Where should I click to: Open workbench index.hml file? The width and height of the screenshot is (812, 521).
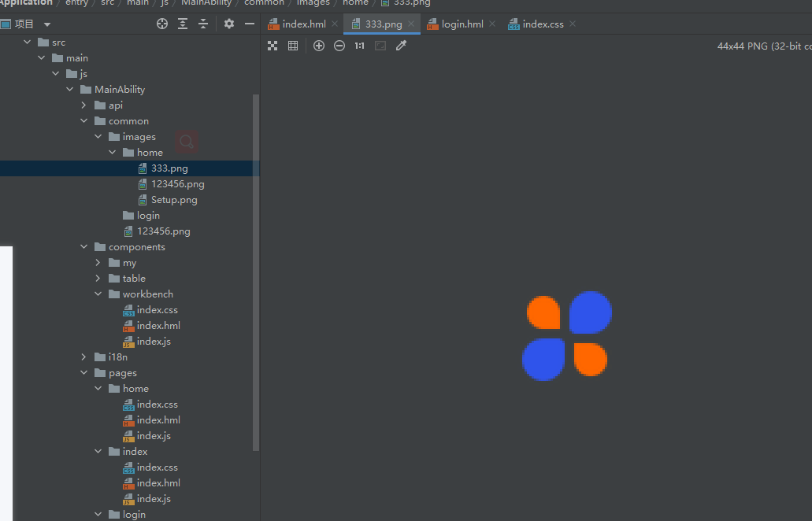point(151,326)
